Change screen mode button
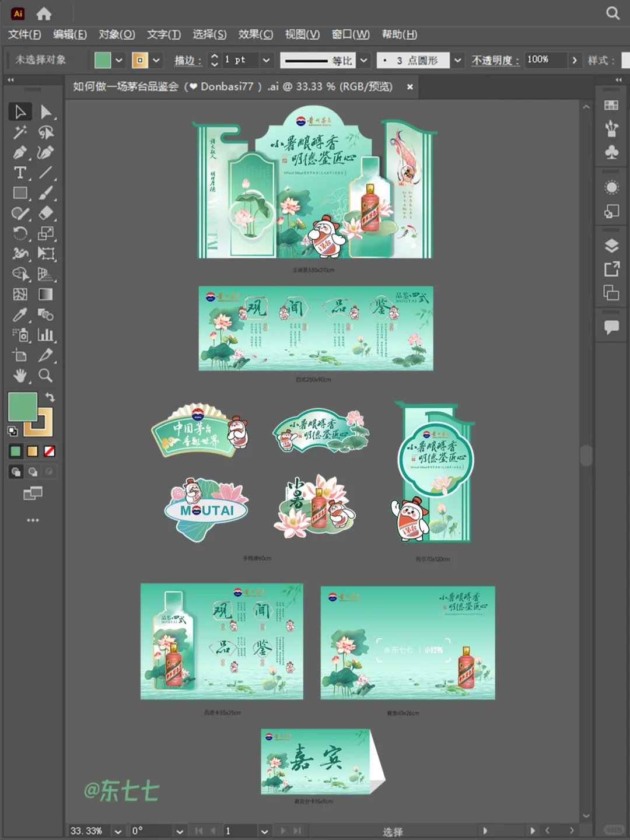Screen dimensions: 630x840 (33, 494)
